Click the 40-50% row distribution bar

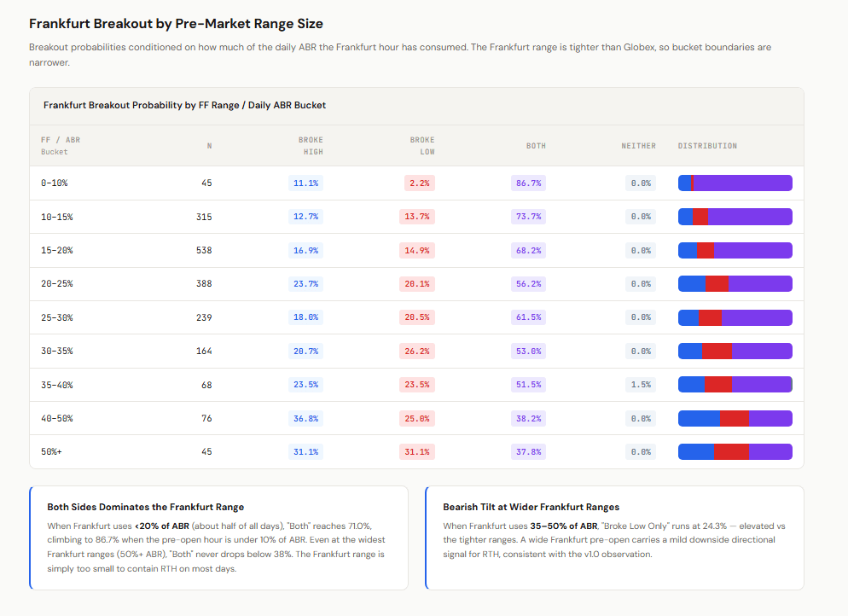pos(735,418)
